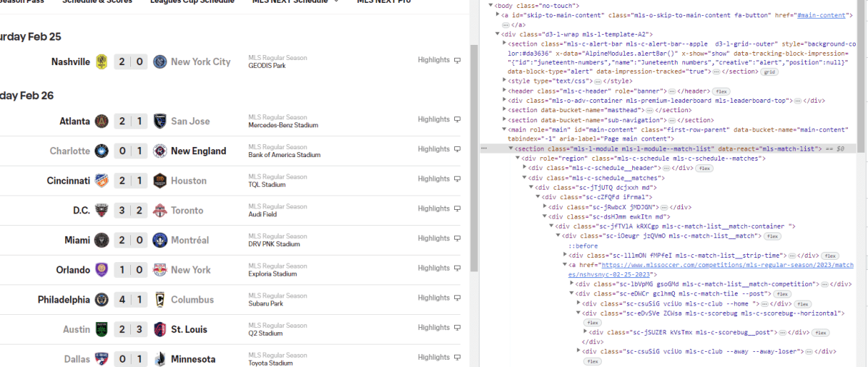Open Highlights for Cincinnati vs Houston

(x=439, y=179)
